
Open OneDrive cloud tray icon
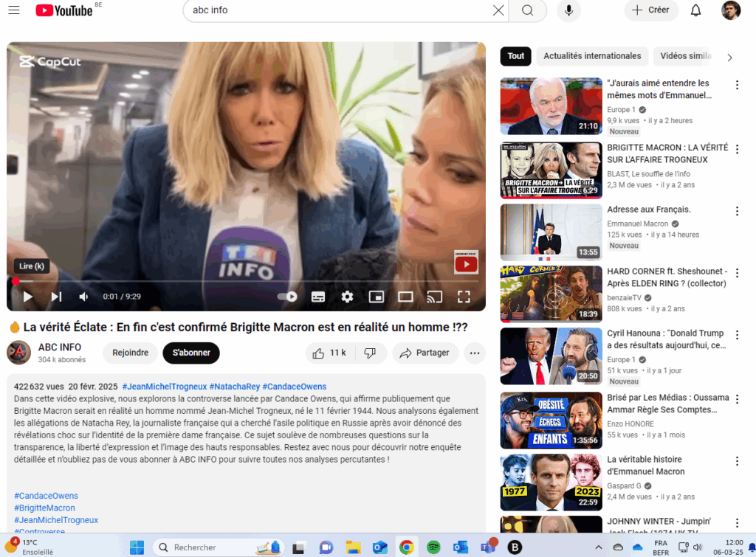637,547
